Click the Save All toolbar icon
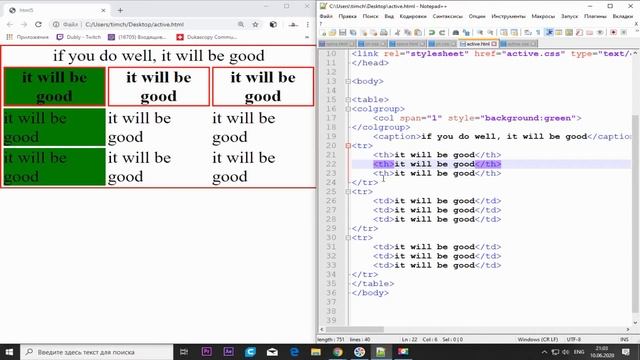This screenshot has width=640, height=360. point(353,33)
